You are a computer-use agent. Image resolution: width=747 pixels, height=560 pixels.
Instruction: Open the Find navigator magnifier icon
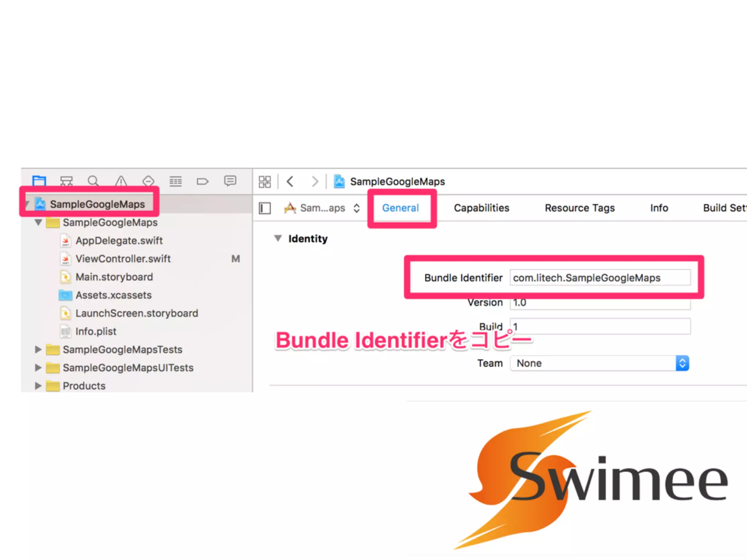tap(93, 181)
